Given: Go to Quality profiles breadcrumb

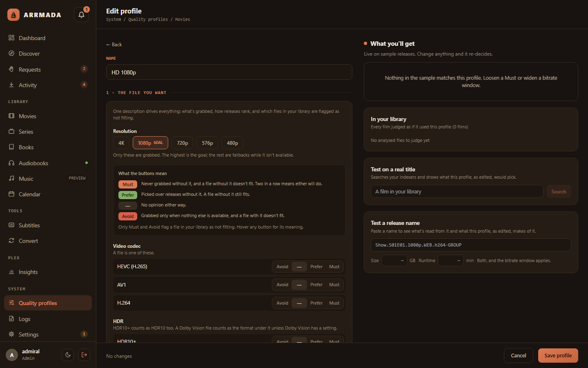Looking at the screenshot, I should coord(148,19).
